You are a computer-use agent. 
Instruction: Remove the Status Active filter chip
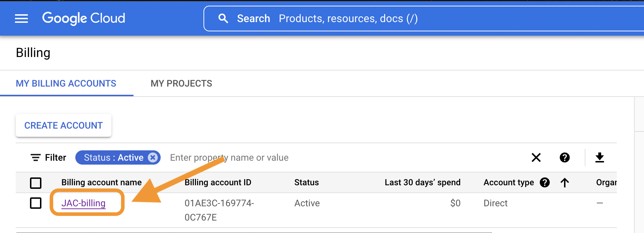coord(153,157)
